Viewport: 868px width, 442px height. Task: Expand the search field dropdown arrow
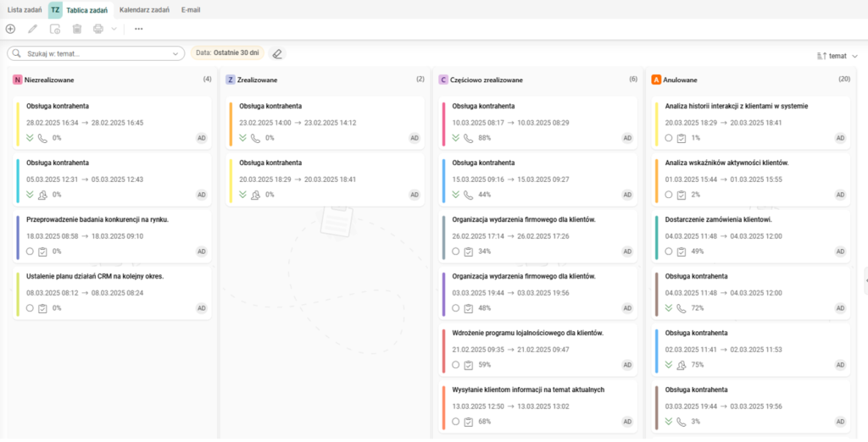[176, 53]
